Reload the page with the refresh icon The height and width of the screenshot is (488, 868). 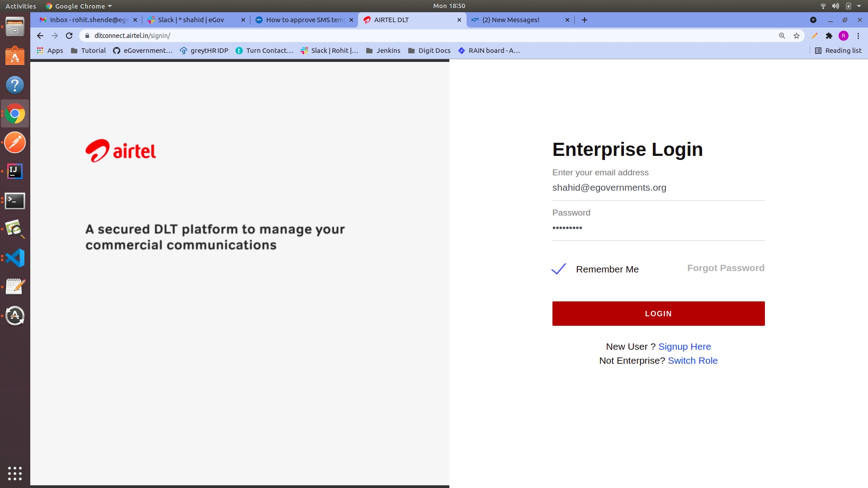click(x=69, y=36)
